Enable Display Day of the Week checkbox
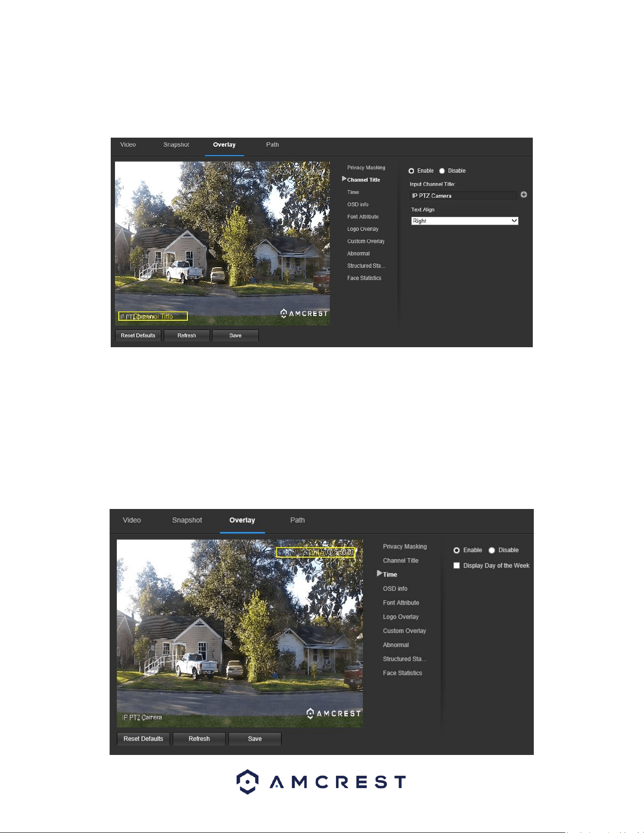The width and height of the screenshot is (644, 833). tap(457, 565)
